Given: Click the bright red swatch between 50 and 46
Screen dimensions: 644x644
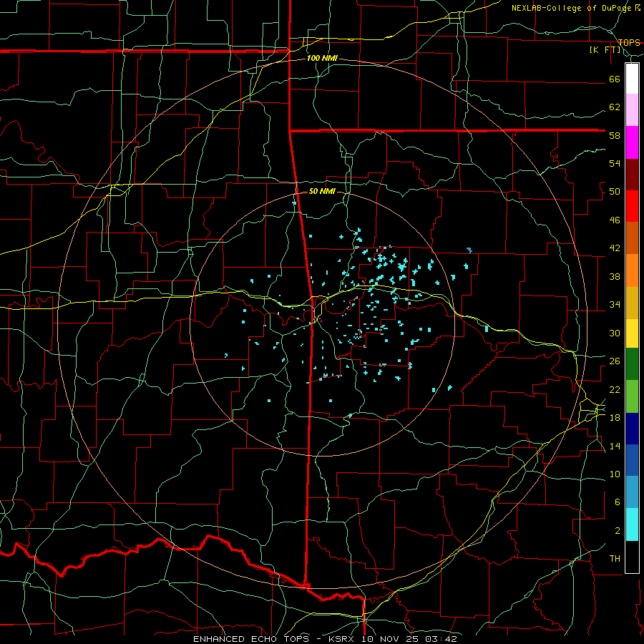Looking at the screenshot, I should [632, 206].
